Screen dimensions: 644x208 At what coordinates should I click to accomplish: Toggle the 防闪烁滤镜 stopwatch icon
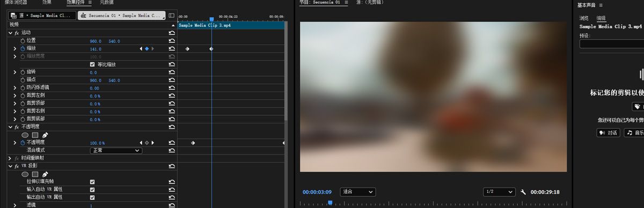tap(23, 88)
